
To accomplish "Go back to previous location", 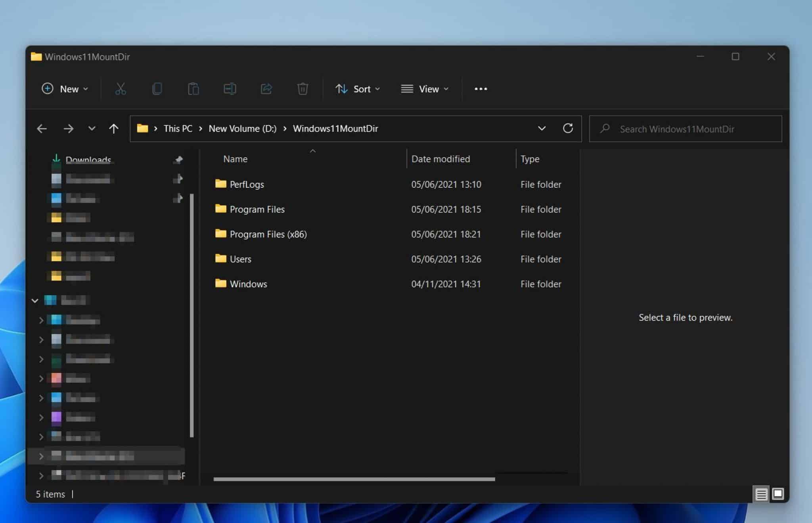I will coord(42,129).
